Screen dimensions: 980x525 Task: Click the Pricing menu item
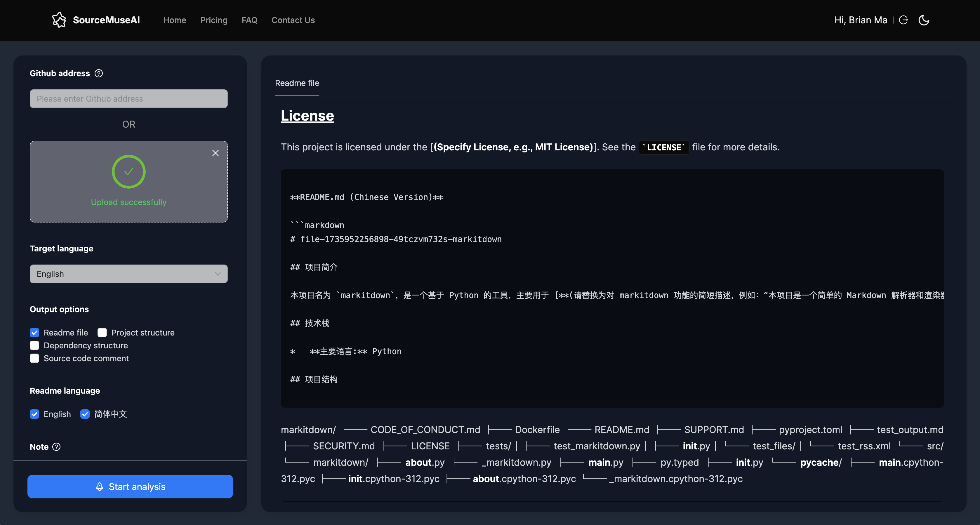(214, 20)
